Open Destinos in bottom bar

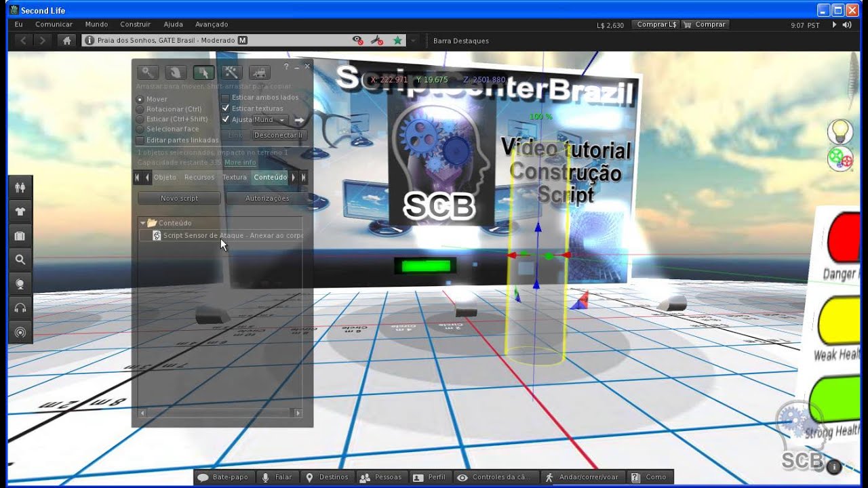coord(327,477)
